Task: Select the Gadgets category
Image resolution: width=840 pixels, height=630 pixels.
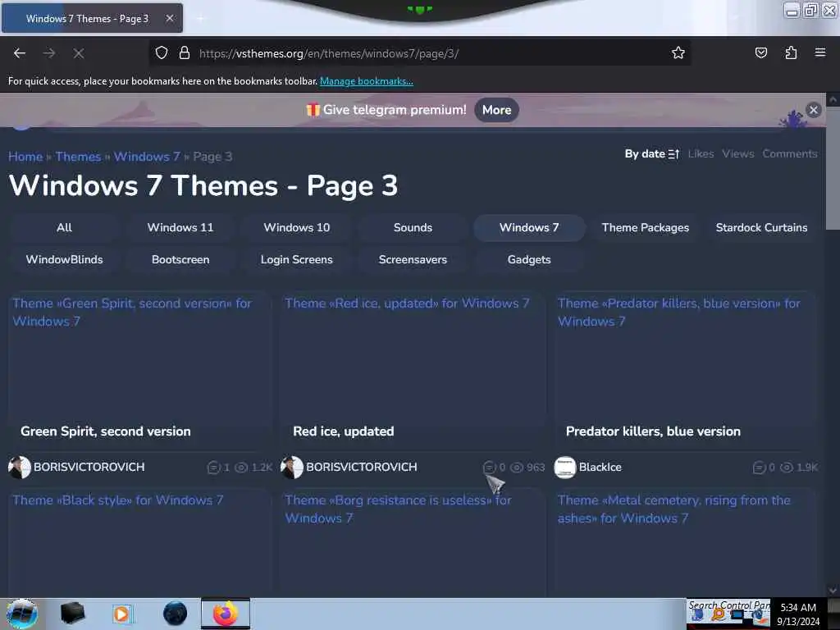Action: [529, 260]
